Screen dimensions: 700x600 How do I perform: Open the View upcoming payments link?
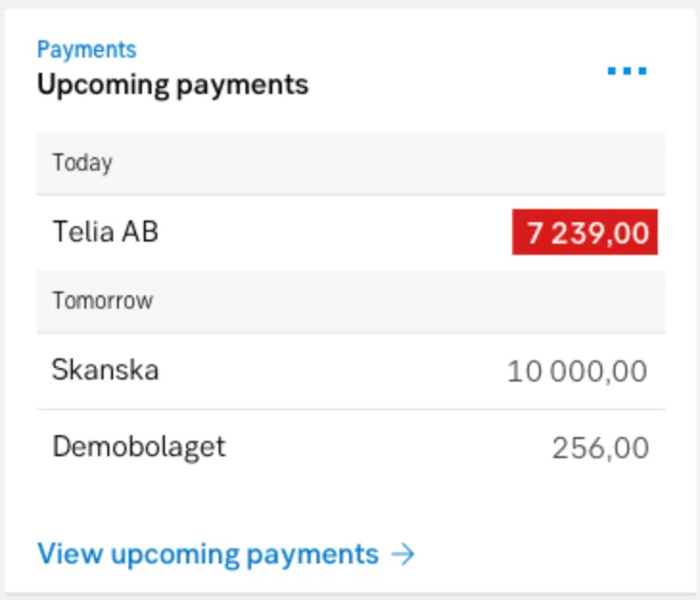[x=208, y=554]
